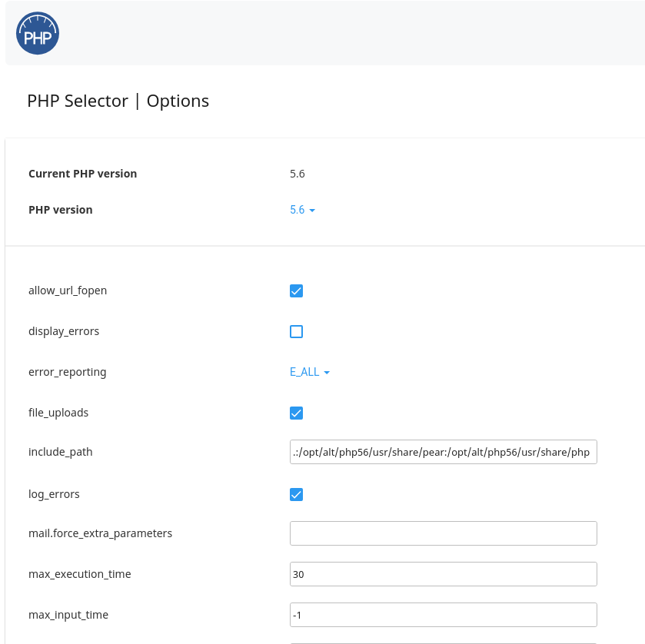
Task: Click the allow_url_fopen setting label
Action: 68,290
